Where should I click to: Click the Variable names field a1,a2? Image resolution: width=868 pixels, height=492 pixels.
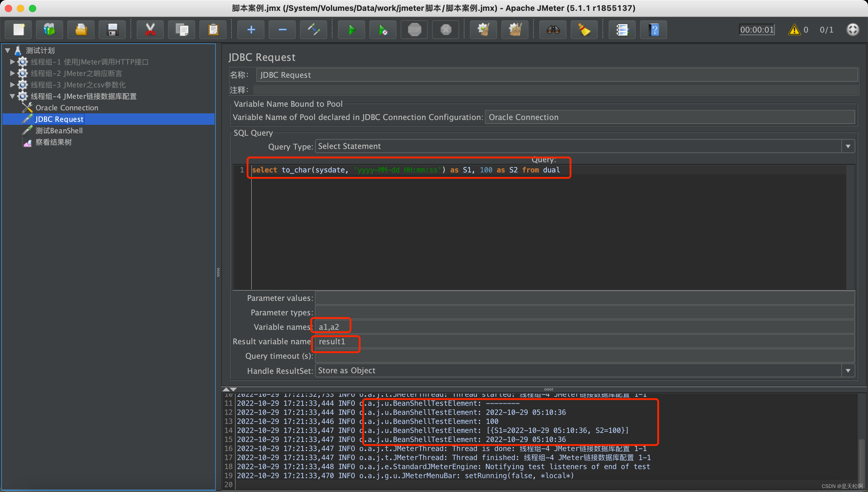click(585, 327)
